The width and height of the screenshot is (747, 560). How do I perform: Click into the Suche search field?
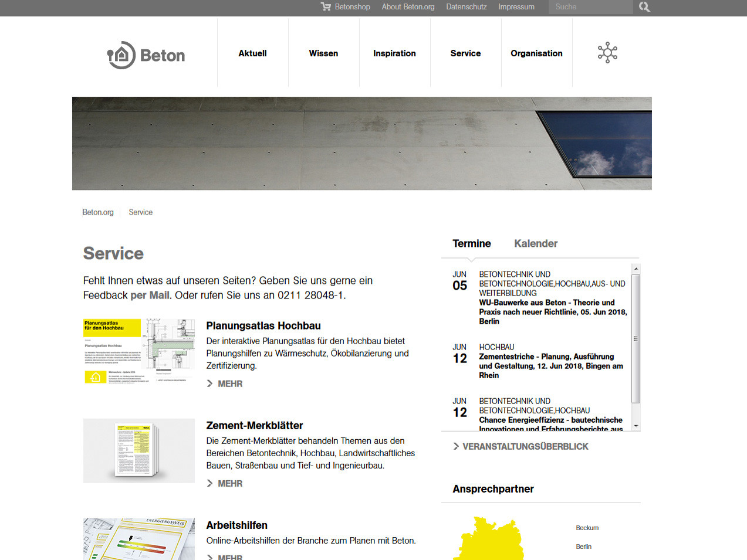(x=591, y=7)
